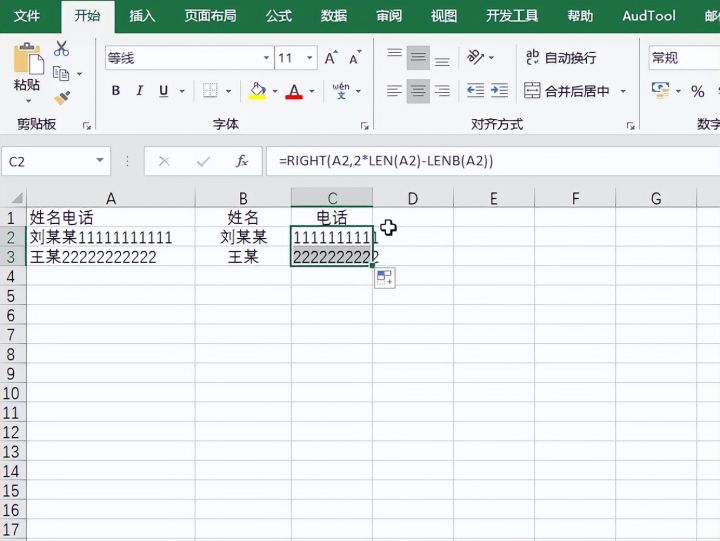Open merge and center dropdown arrow
The width and height of the screenshot is (720, 541).
[623, 91]
